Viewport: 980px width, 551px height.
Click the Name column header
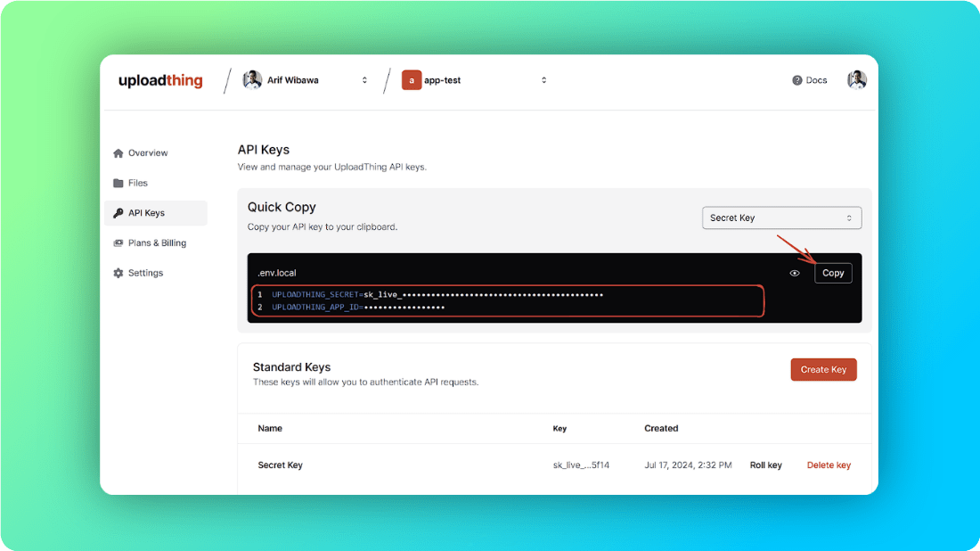point(270,429)
